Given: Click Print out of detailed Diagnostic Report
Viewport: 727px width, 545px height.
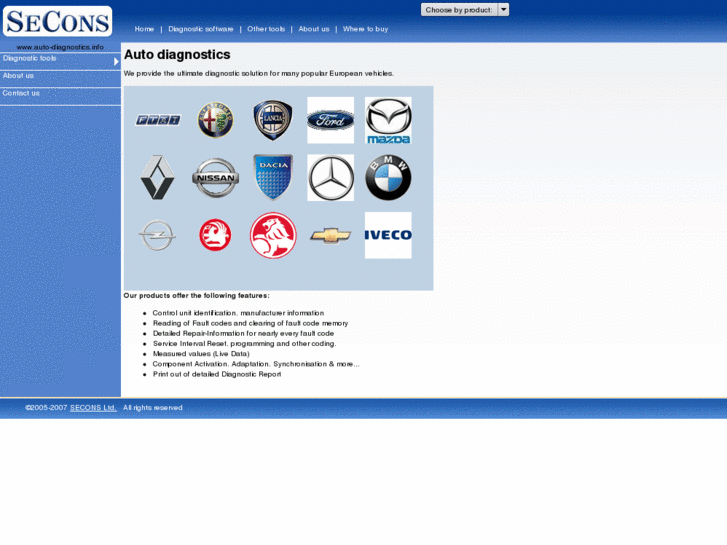Looking at the screenshot, I should (217, 374).
